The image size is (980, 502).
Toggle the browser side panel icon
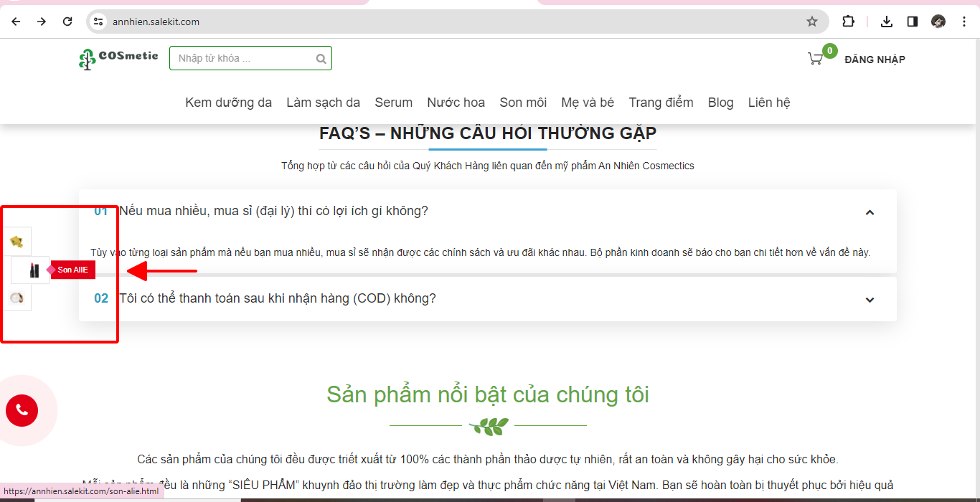[x=913, y=22]
